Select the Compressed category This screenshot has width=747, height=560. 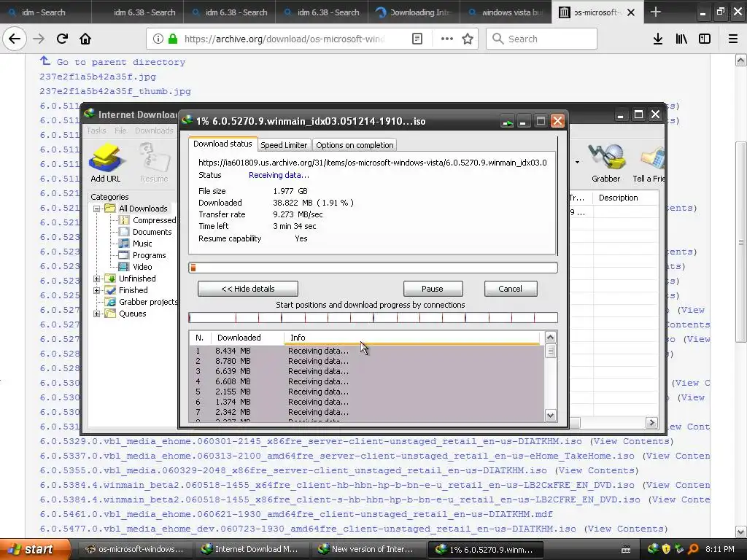(155, 220)
